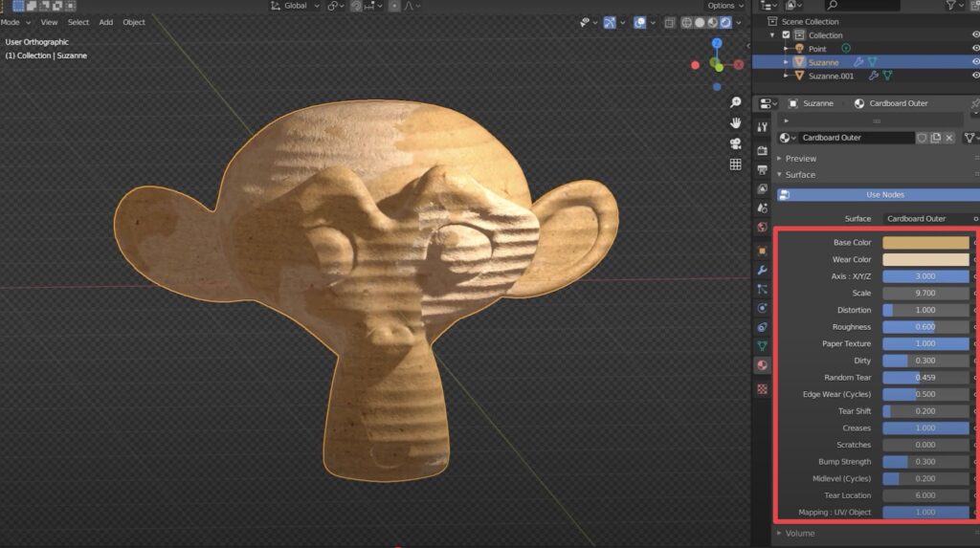Duplicate material with new material icon
This screenshot has height=548, width=980.
936,138
